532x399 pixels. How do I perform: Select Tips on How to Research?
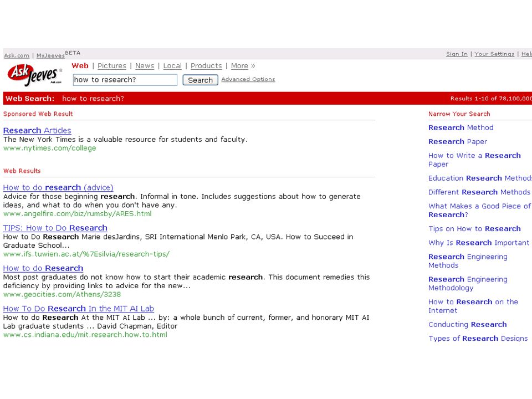pyautogui.click(x=474, y=229)
